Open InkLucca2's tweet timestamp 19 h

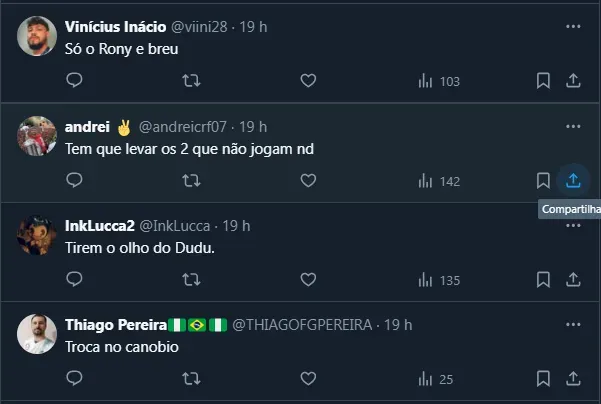236,226
